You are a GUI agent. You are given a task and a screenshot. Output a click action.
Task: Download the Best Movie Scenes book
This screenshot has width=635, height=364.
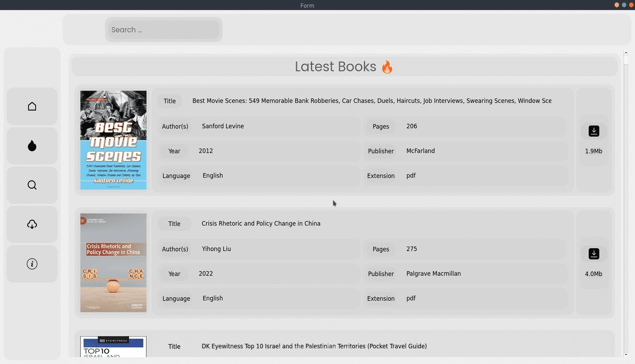tap(594, 131)
